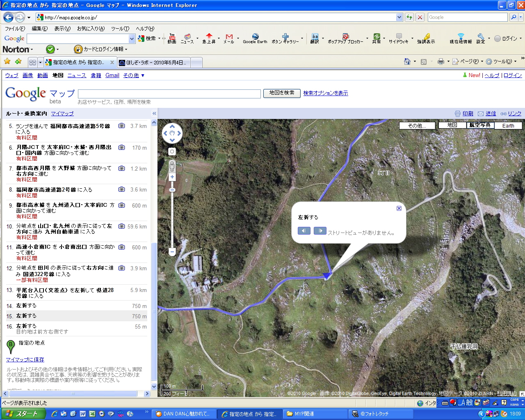Click the next step arrow in popup
525x420 pixels.
pos(320,231)
